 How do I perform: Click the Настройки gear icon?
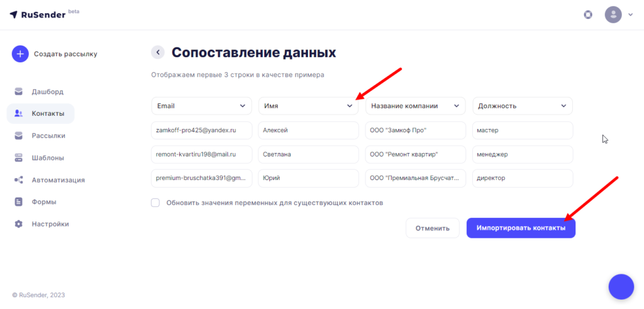18,224
